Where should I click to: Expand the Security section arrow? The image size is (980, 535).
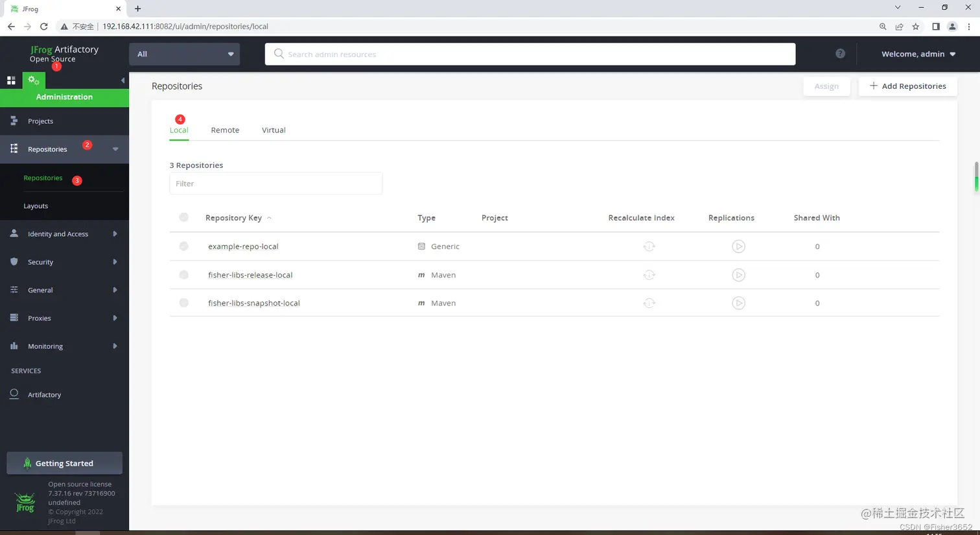point(115,262)
